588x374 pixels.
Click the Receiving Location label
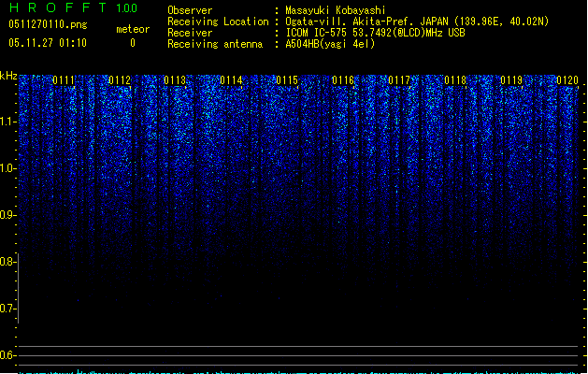218,22
